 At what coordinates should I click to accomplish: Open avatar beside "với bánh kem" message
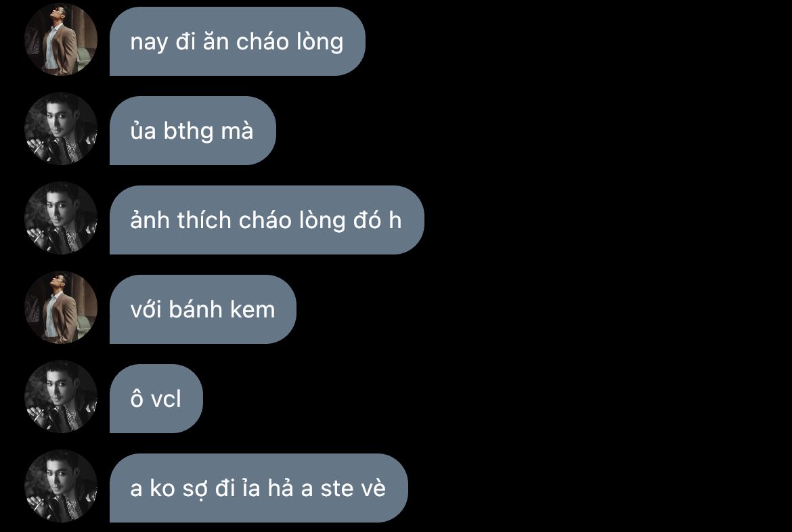point(61,308)
